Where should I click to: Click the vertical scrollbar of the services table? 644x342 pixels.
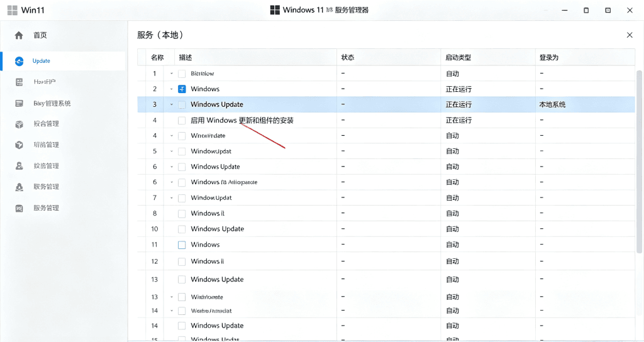pyautogui.click(x=639, y=160)
